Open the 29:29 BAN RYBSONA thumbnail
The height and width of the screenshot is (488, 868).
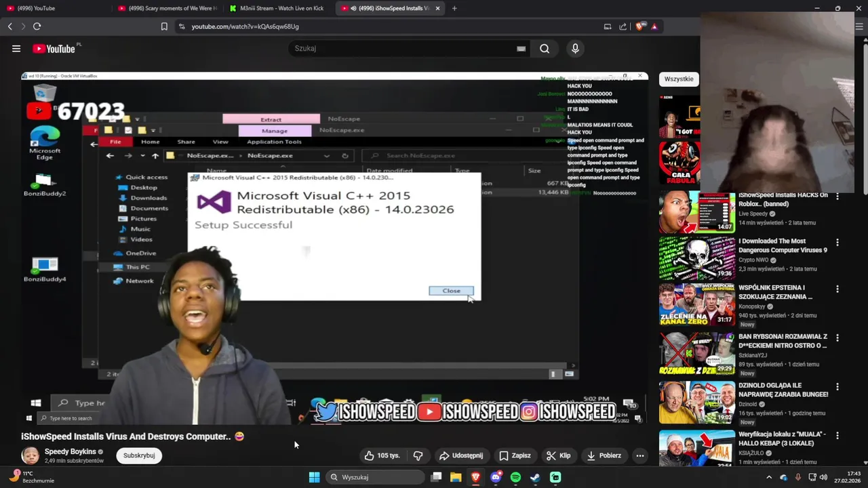[697, 353]
